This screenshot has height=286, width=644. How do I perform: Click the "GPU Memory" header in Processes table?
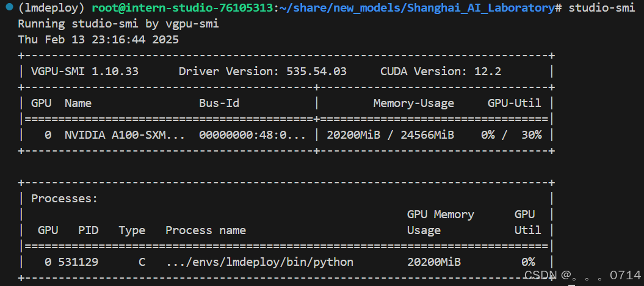(x=440, y=215)
